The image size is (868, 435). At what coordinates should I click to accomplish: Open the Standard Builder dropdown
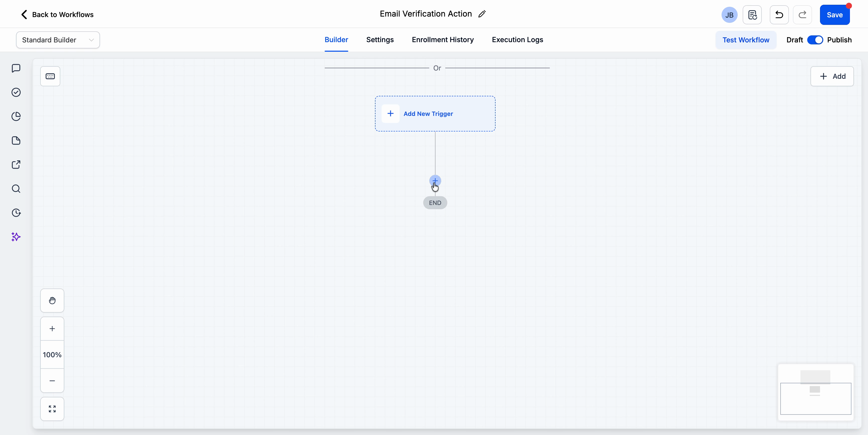point(57,40)
